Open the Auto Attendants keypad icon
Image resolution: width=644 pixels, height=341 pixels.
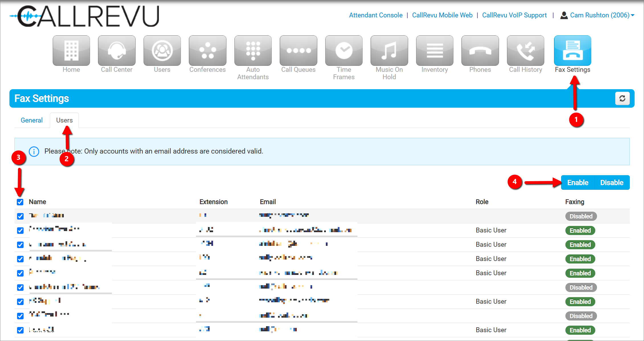pos(253,51)
